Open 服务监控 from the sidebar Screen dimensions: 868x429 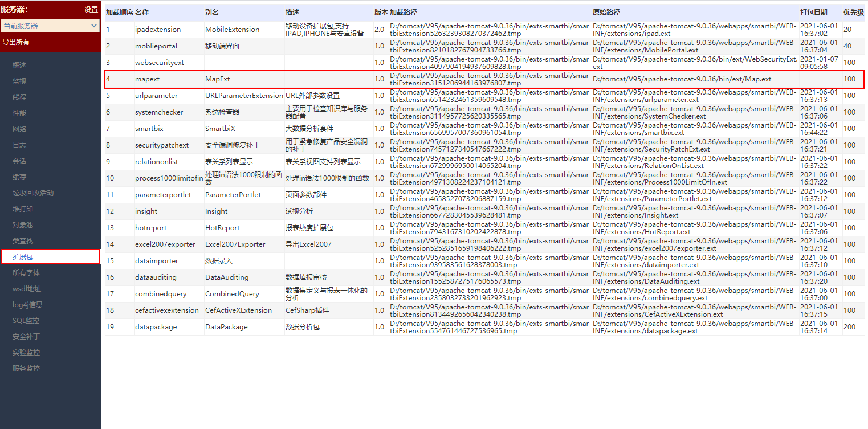point(26,369)
